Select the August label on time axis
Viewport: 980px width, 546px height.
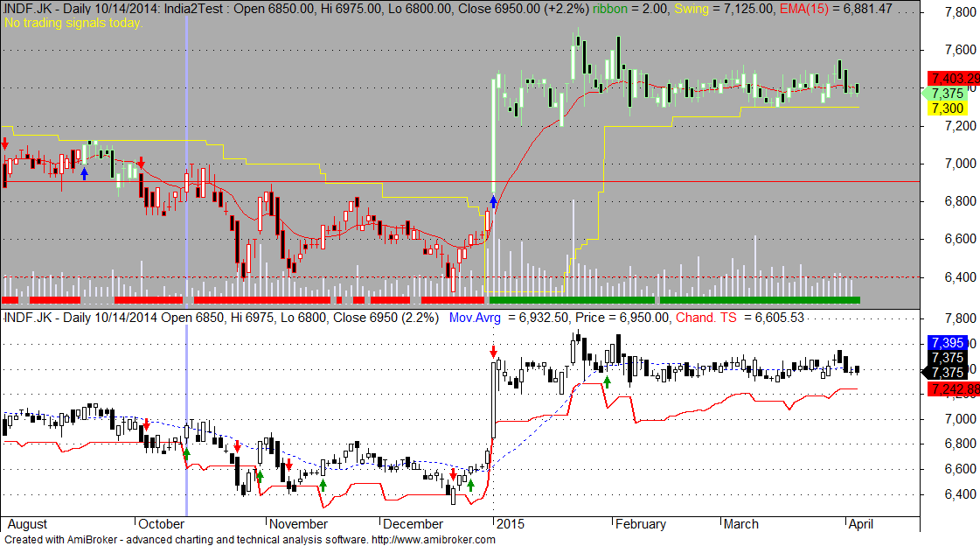(27, 524)
